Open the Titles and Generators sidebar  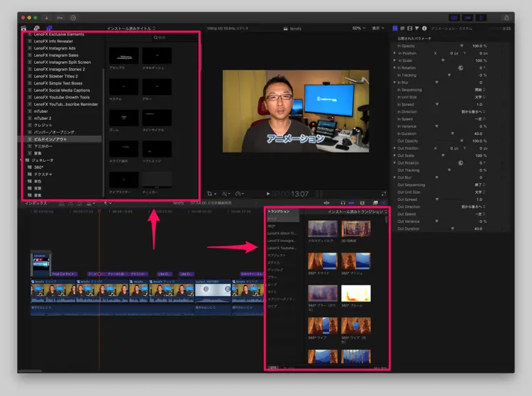49,28
